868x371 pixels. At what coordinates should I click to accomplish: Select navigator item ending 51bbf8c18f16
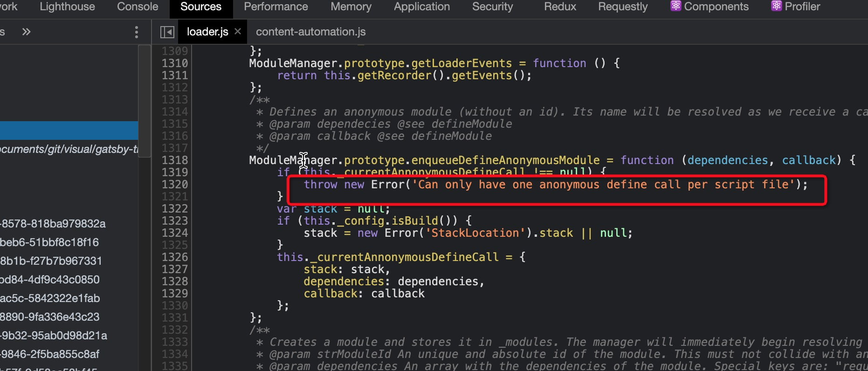point(49,242)
